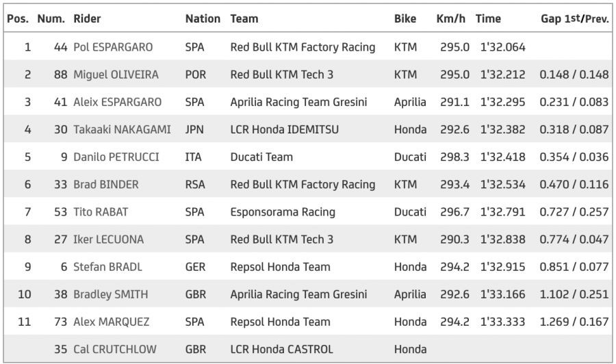Click Esponsorama Racing team name
The width and height of the screenshot is (616, 364).
point(283,211)
